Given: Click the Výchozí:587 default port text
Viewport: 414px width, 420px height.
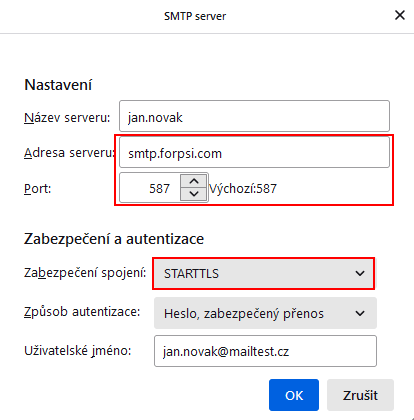Looking at the screenshot, I should click(243, 189).
